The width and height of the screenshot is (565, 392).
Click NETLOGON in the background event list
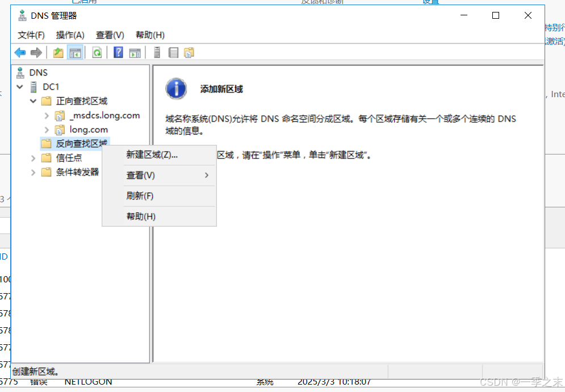tap(88, 382)
